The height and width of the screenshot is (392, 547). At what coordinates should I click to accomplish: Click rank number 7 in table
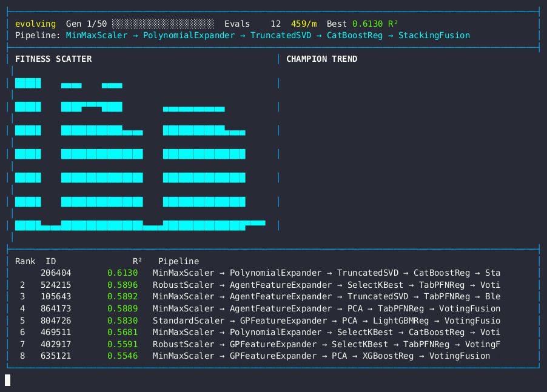click(22, 344)
